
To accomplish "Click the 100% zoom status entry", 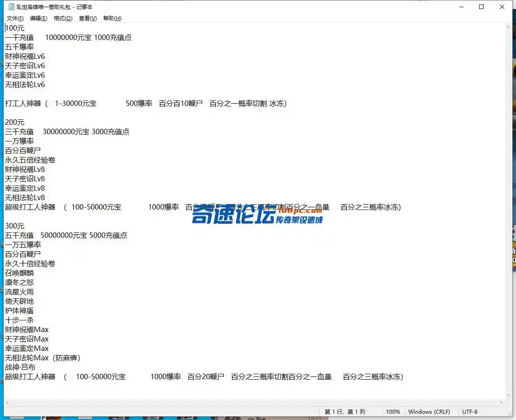I will (x=393, y=412).
